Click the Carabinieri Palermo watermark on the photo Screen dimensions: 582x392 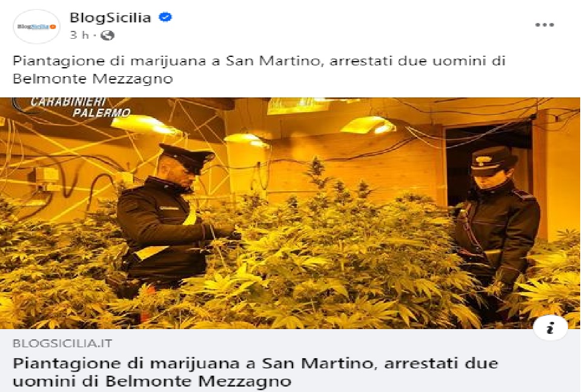point(81,107)
